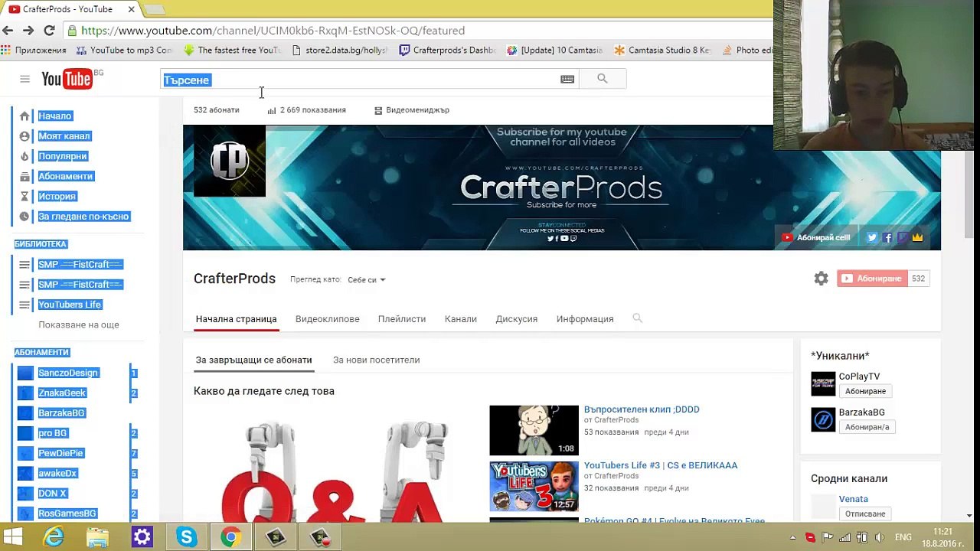
Task: Open channel settings gear next to Абониране
Action: tap(821, 279)
